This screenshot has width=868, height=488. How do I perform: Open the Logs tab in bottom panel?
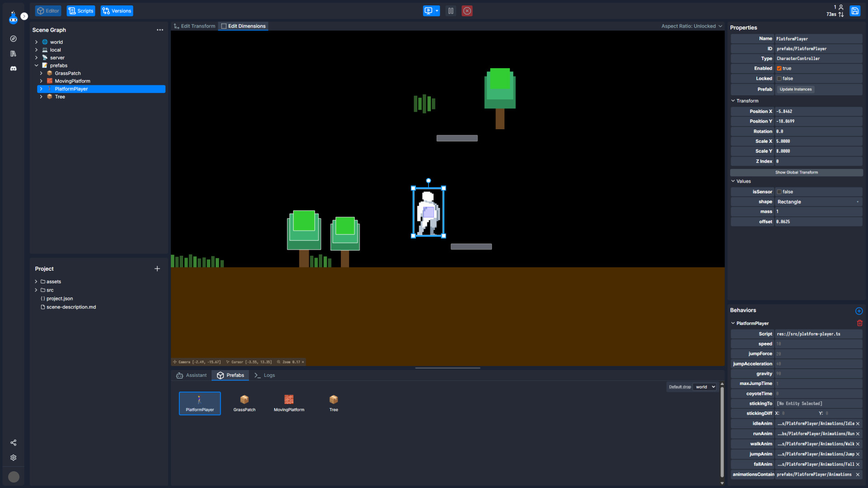(x=264, y=375)
